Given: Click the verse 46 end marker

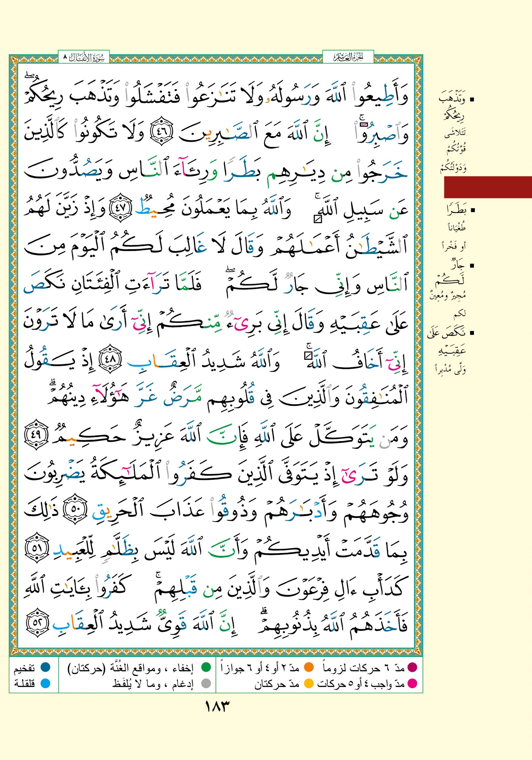Looking at the screenshot, I should click(x=161, y=135).
